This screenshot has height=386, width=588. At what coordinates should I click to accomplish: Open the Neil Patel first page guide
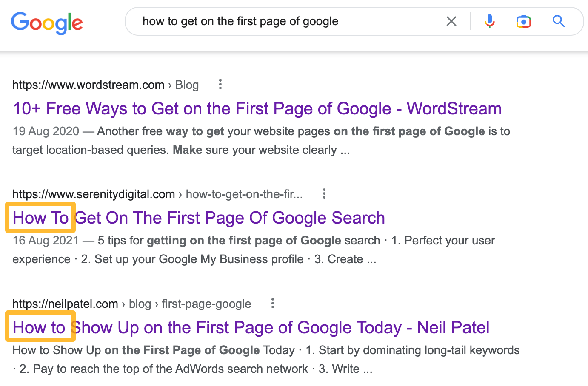pyautogui.click(x=251, y=327)
